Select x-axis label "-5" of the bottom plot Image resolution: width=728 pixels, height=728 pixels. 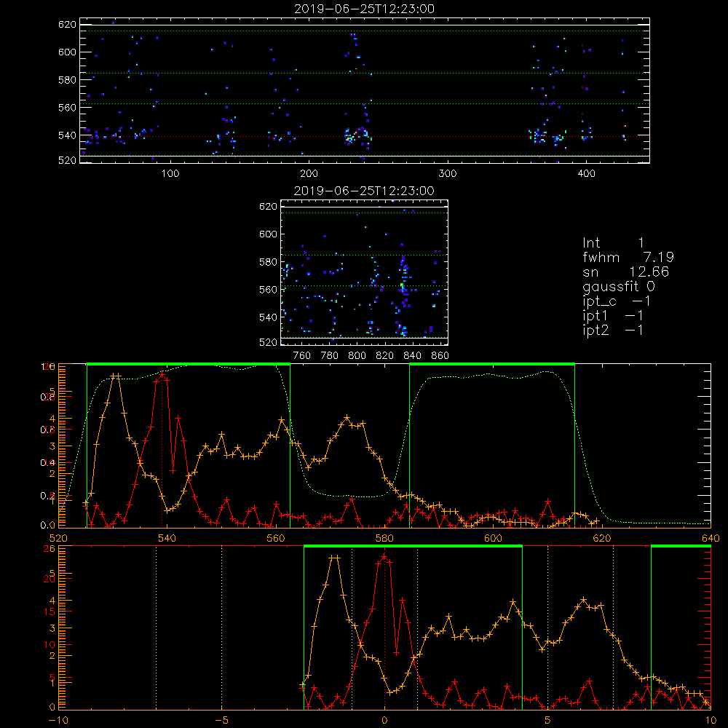[221, 720]
